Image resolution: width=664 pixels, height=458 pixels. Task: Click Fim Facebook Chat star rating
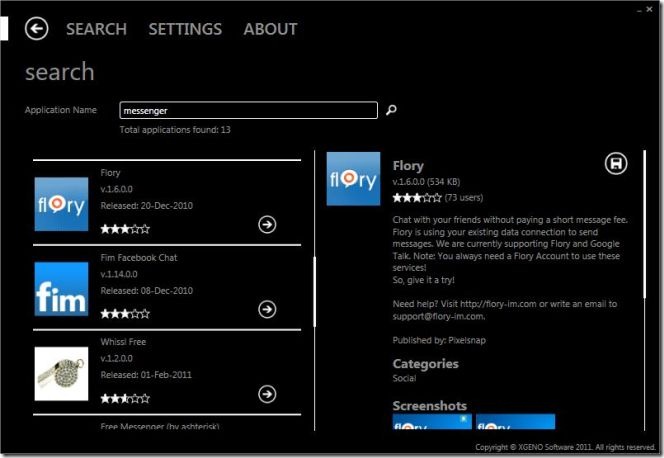125,314
